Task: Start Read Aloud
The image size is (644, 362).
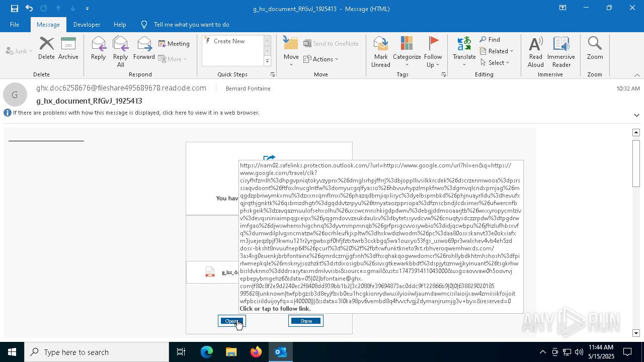Action: pos(536,52)
